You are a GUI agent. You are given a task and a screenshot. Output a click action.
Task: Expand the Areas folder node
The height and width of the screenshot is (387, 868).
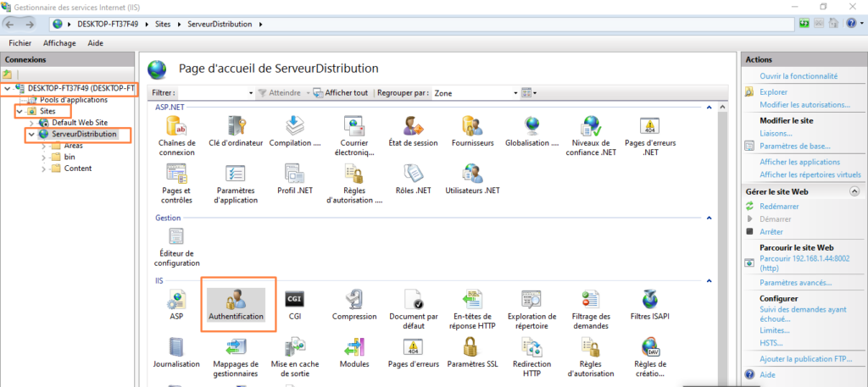click(x=44, y=146)
